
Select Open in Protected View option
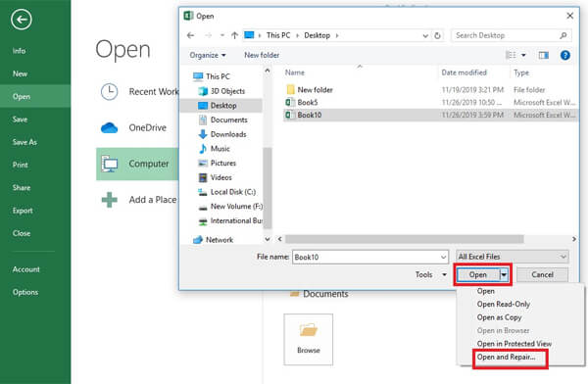click(x=514, y=344)
